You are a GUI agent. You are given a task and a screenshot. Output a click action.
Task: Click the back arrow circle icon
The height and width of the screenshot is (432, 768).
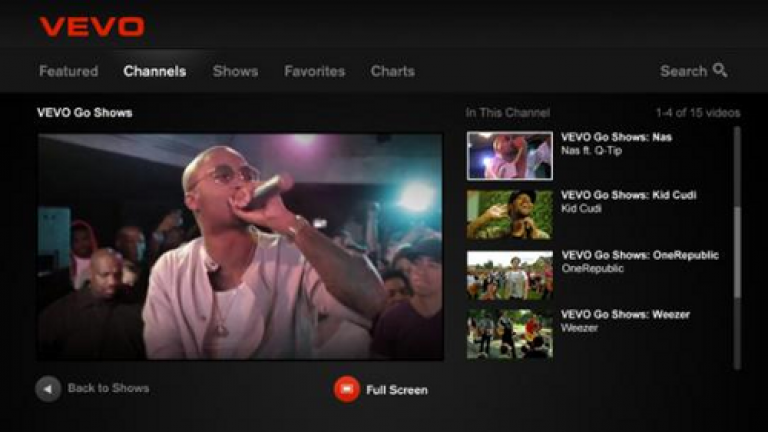(x=48, y=389)
